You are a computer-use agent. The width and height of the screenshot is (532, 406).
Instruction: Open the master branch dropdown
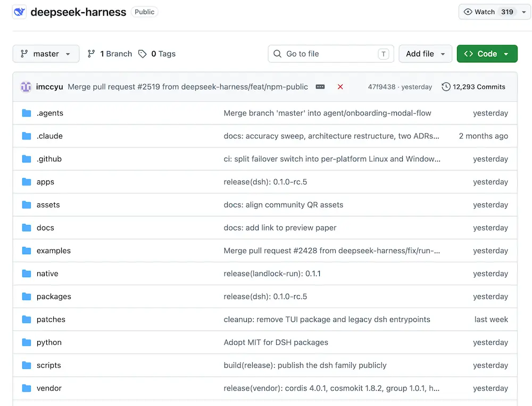tap(46, 54)
